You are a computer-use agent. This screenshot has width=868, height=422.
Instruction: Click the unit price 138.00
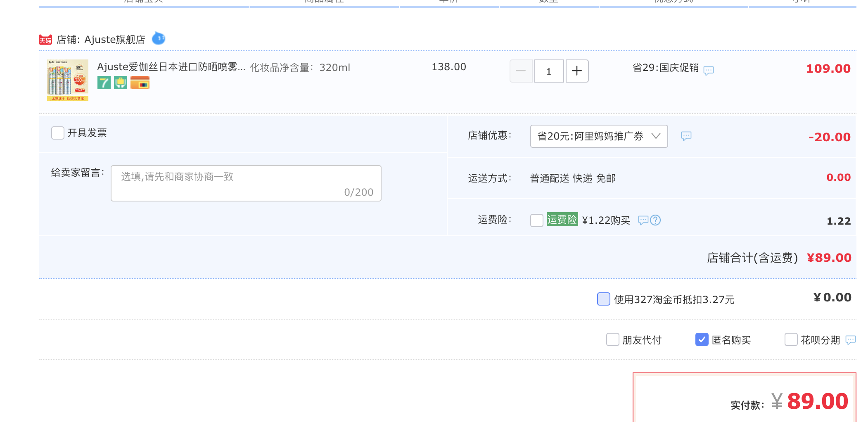pos(449,67)
